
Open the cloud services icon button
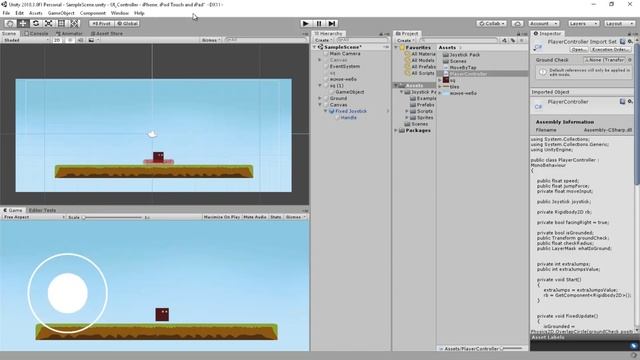(x=517, y=24)
